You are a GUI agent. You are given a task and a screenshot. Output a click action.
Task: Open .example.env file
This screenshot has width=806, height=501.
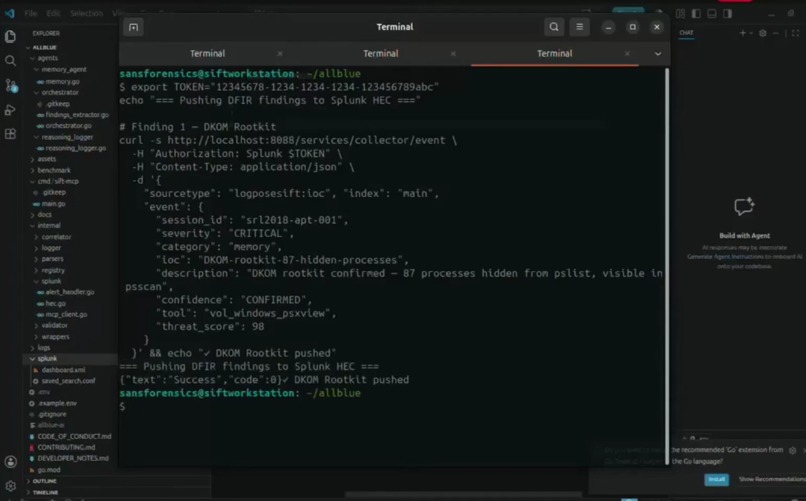[x=57, y=403]
